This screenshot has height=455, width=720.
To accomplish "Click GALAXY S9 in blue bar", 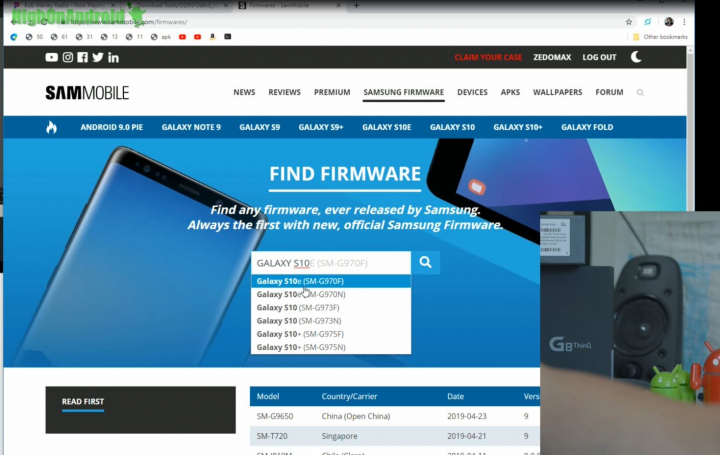I will coord(259,127).
